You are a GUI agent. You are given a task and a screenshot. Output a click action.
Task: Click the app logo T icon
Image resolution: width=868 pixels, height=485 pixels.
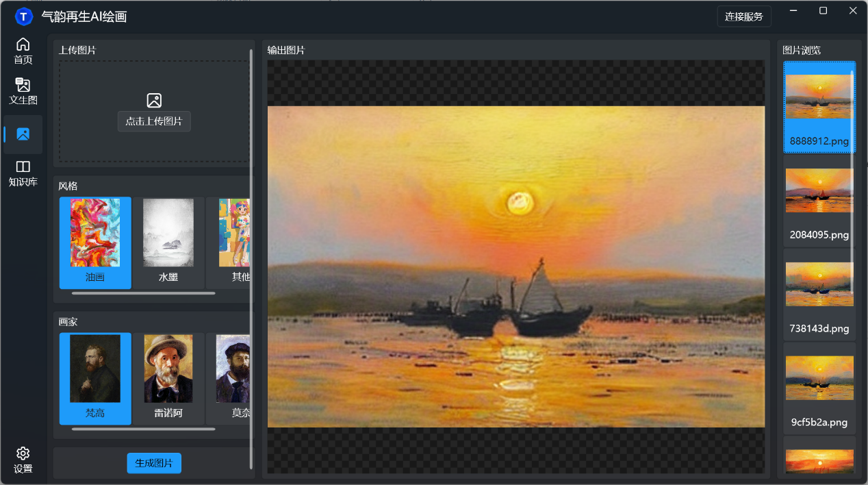coord(24,16)
